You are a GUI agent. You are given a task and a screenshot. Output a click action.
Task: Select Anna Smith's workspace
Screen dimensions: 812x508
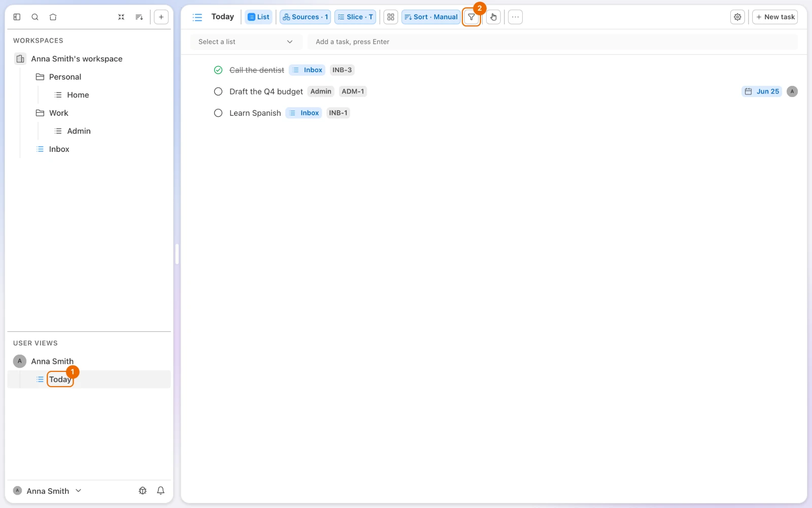click(x=77, y=59)
